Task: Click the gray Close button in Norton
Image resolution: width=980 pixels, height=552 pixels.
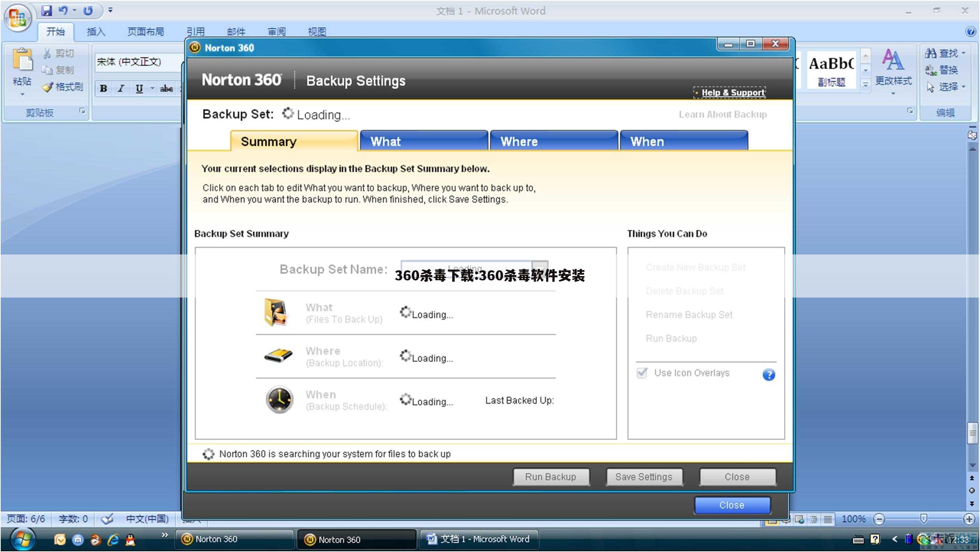Action: click(x=737, y=477)
